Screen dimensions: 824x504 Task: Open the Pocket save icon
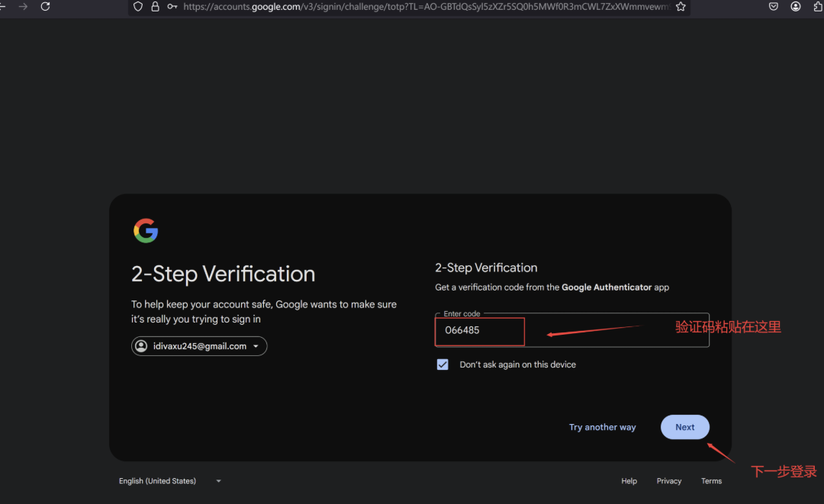point(773,6)
